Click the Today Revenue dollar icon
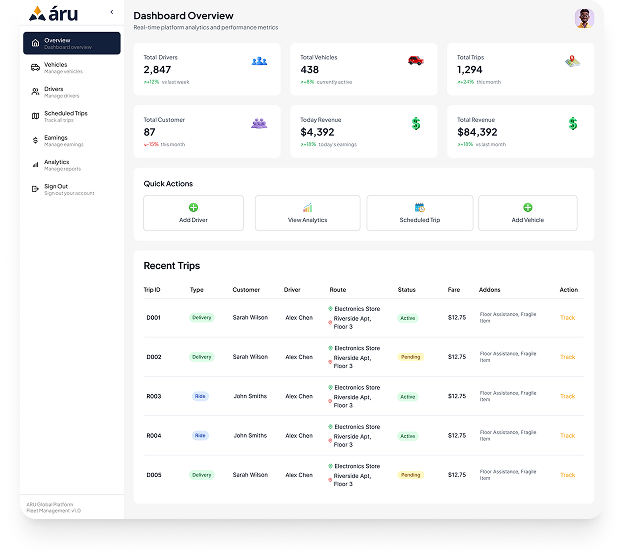 coord(415,124)
